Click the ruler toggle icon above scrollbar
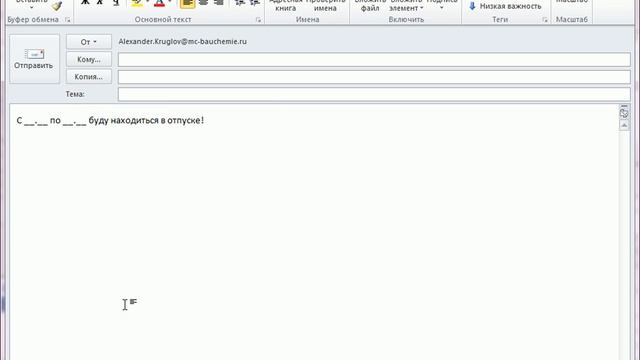The height and width of the screenshot is (360, 640). pos(624,112)
